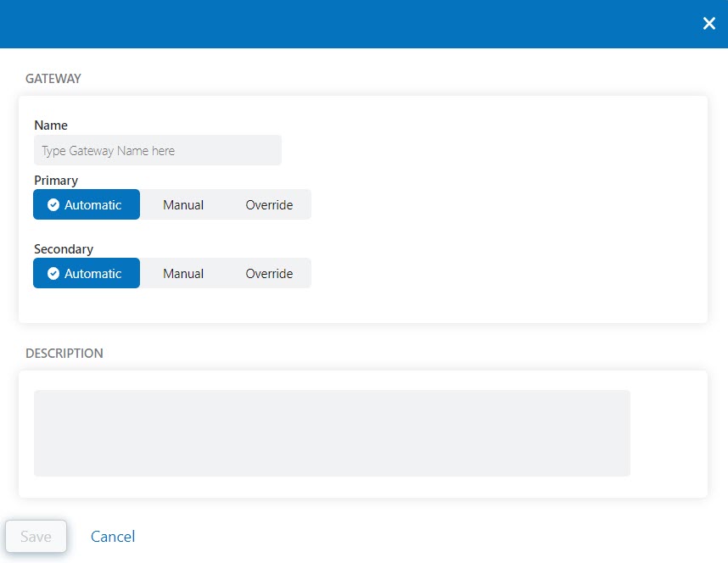728x563 pixels.
Task: Select Override mode for the Primary gateway
Action: [x=269, y=204]
